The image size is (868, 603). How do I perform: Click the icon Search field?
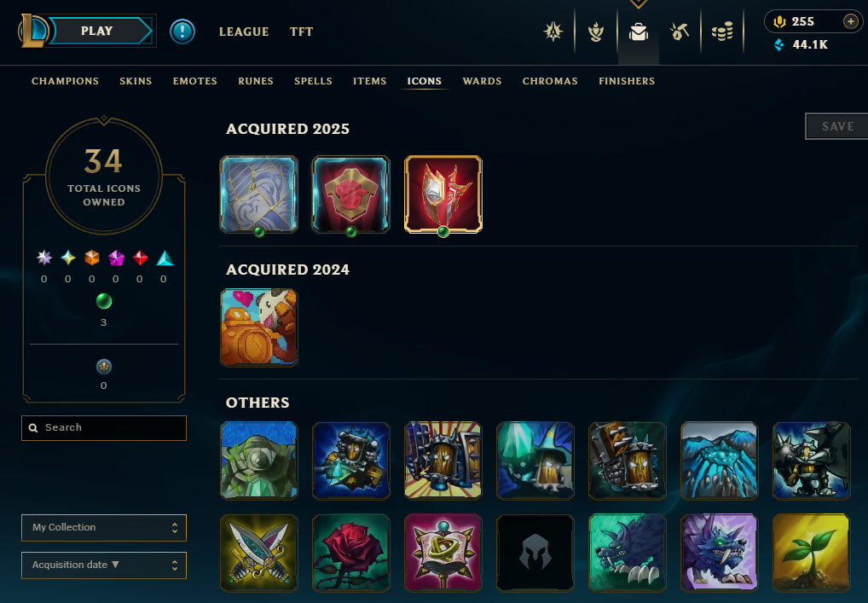coord(104,428)
